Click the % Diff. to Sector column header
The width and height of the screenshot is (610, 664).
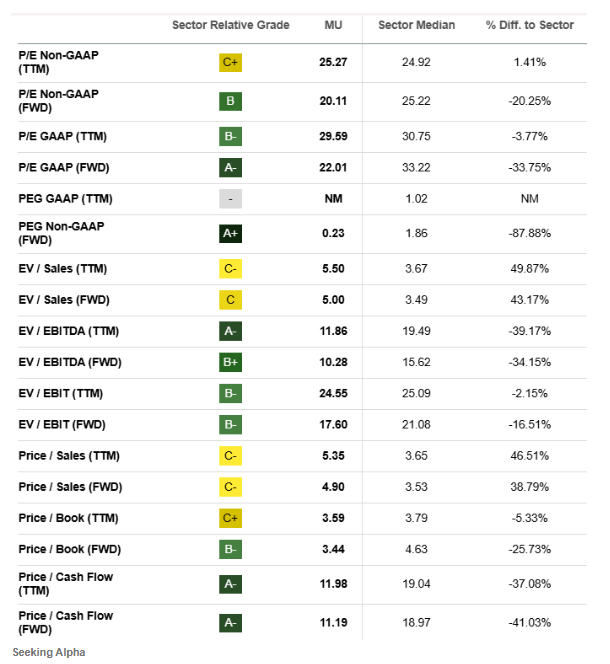[530, 25]
